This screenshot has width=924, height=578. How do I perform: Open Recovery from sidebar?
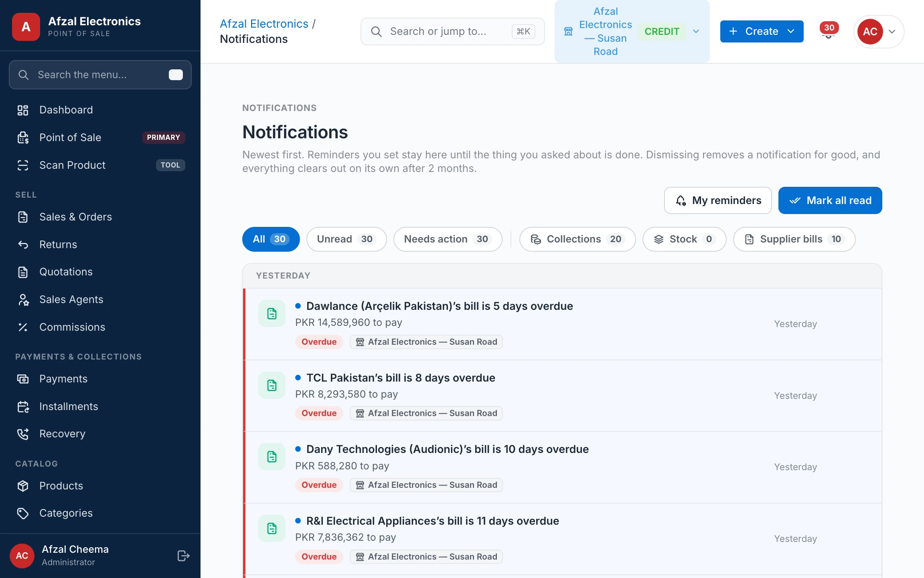pos(100,434)
